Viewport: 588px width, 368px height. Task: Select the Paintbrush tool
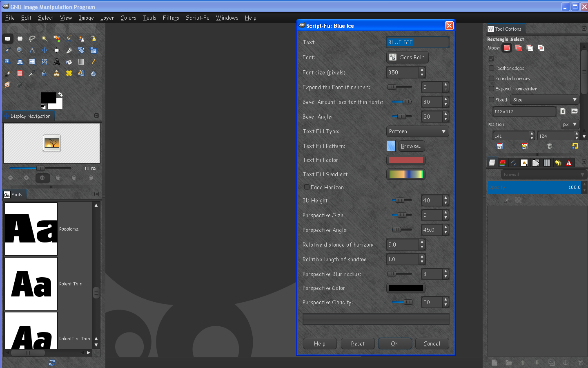pos(7,73)
